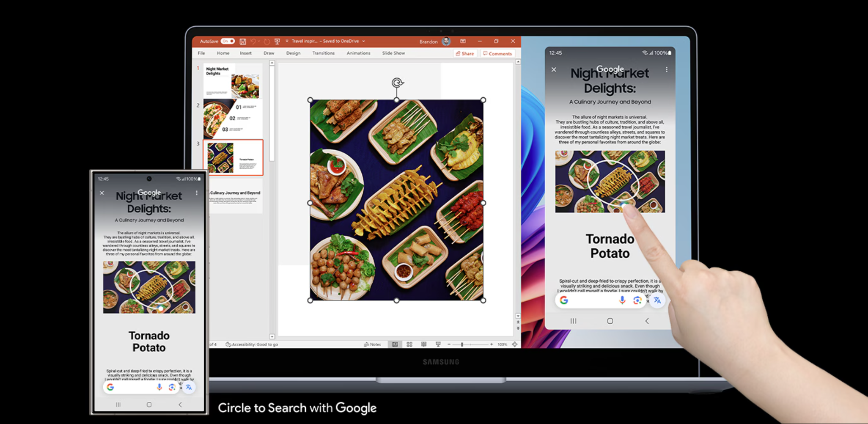
Task: Open the Comments button
Action: pyautogui.click(x=497, y=54)
